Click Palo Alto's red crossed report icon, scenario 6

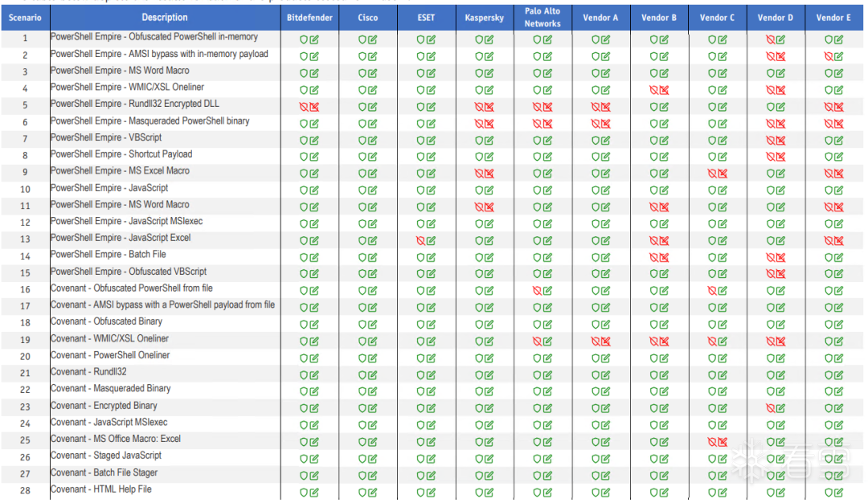(x=547, y=124)
